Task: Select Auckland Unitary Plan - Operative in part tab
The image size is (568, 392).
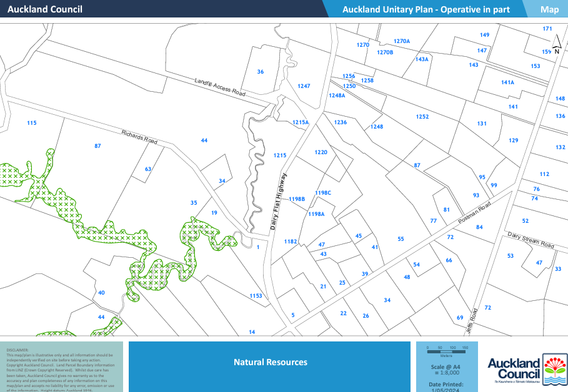Action: click(426, 9)
